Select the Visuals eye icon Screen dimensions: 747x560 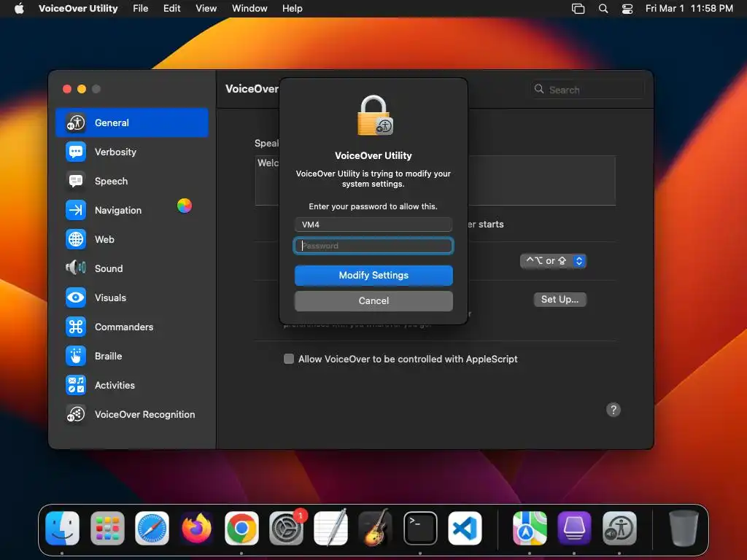76,297
